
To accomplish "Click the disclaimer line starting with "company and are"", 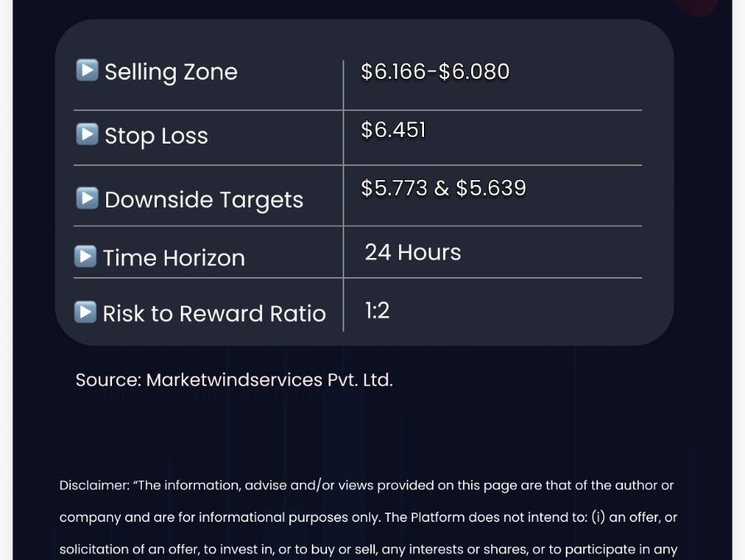I will [368, 517].
